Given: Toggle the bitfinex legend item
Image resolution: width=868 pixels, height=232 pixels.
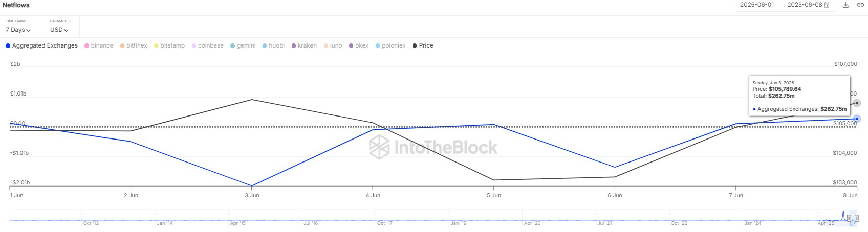Looking at the screenshot, I should [x=134, y=45].
